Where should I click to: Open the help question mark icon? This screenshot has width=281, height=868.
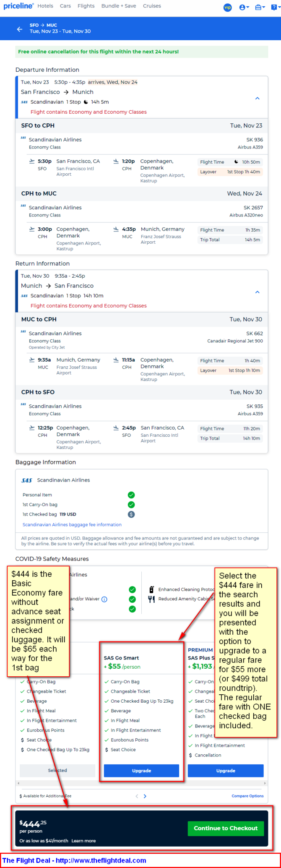point(275,7)
